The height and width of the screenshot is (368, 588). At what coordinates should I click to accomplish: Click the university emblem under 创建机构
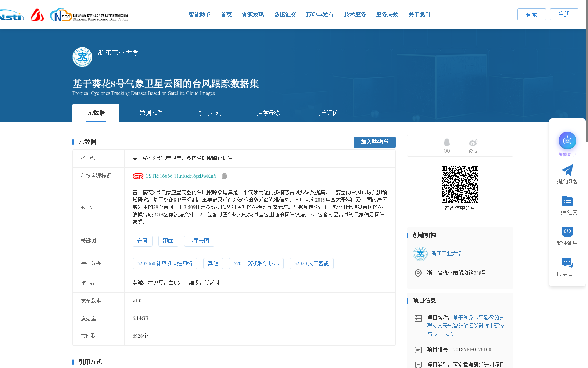point(420,254)
